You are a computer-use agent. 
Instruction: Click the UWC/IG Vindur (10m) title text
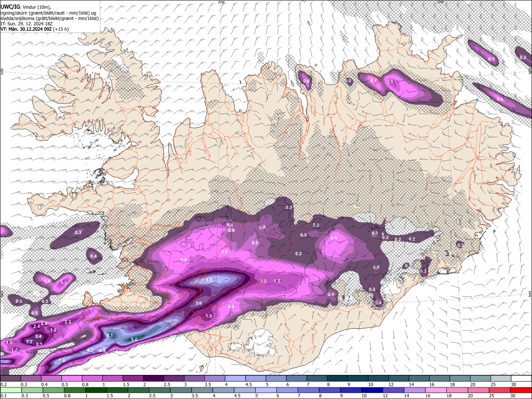(25, 6)
